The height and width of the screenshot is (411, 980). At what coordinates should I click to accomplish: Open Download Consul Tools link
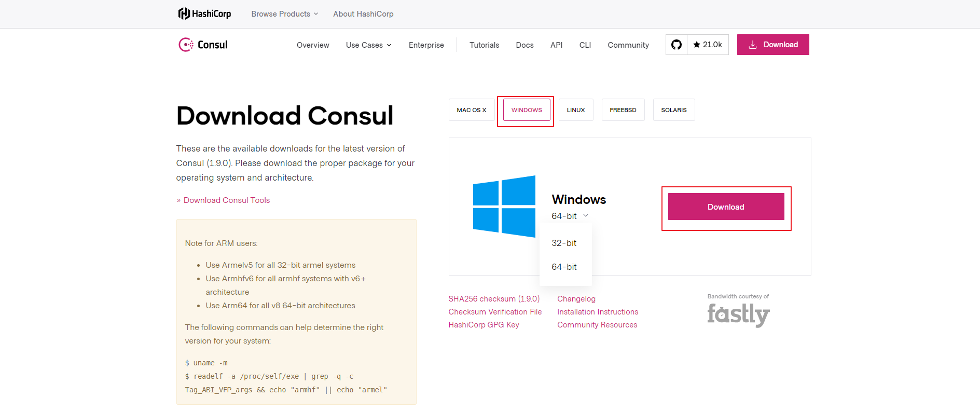[226, 200]
